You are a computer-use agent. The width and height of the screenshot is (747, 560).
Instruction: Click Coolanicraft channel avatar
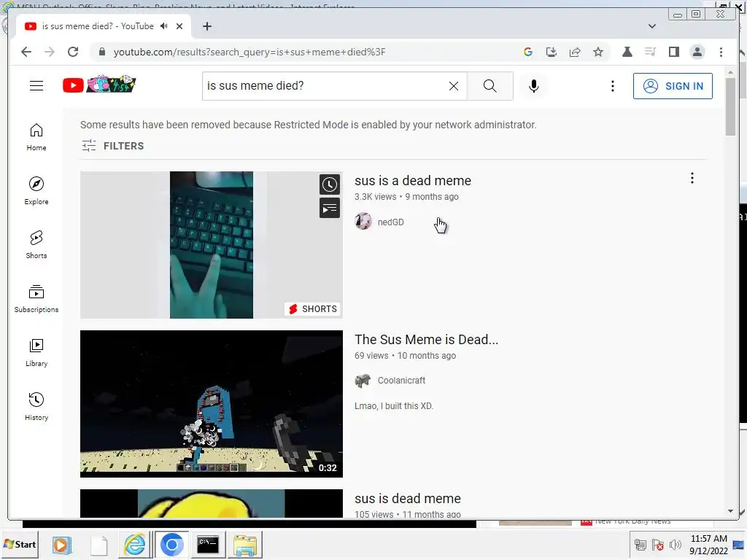363,381
